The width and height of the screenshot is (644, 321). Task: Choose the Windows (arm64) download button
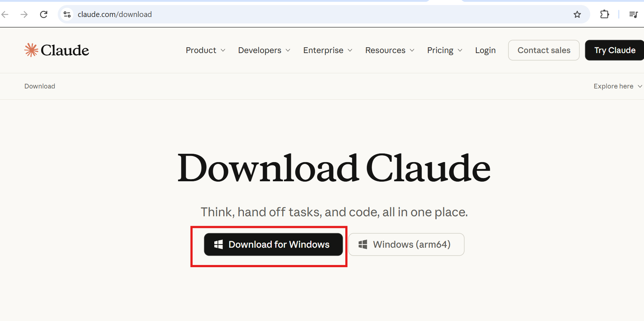[406, 244]
